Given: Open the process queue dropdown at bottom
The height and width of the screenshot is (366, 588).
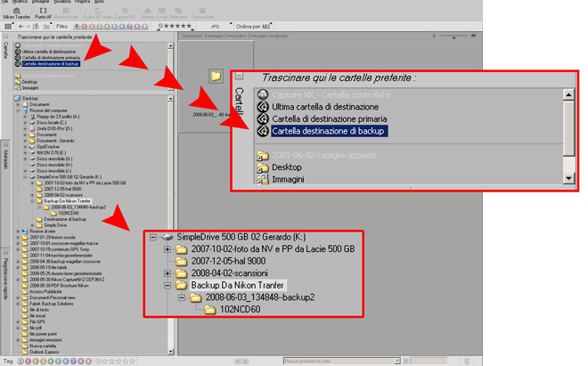Looking at the screenshot, I should coord(396,361).
